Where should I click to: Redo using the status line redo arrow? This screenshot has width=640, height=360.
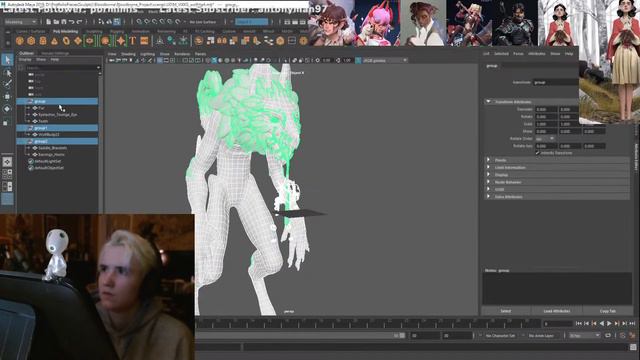pyautogui.click(x=79, y=22)
